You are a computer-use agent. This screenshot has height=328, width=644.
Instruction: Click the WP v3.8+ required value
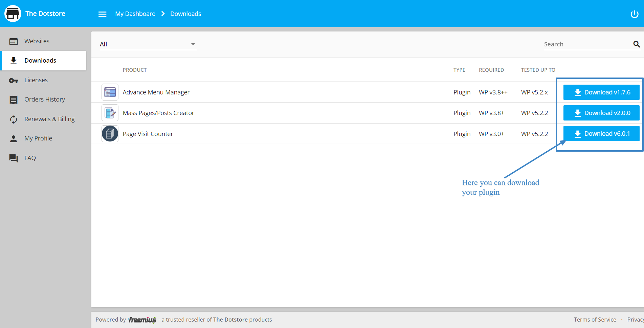[491, 113]
